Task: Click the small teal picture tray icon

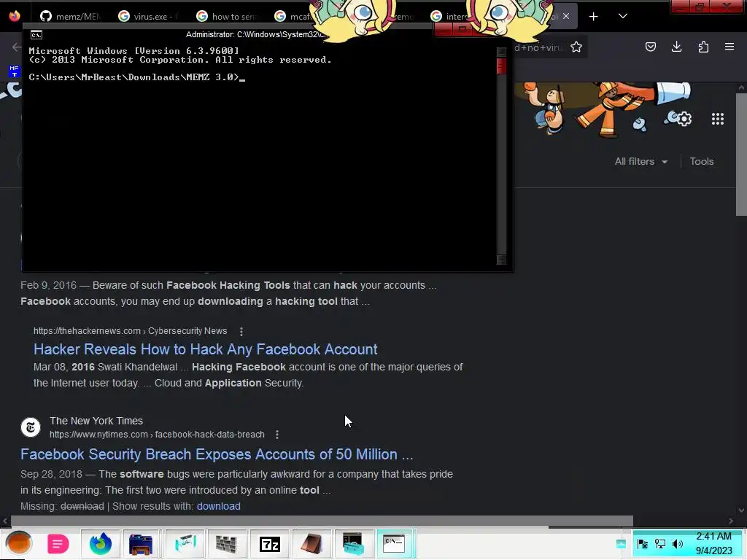Action: (x=621, y=544)
